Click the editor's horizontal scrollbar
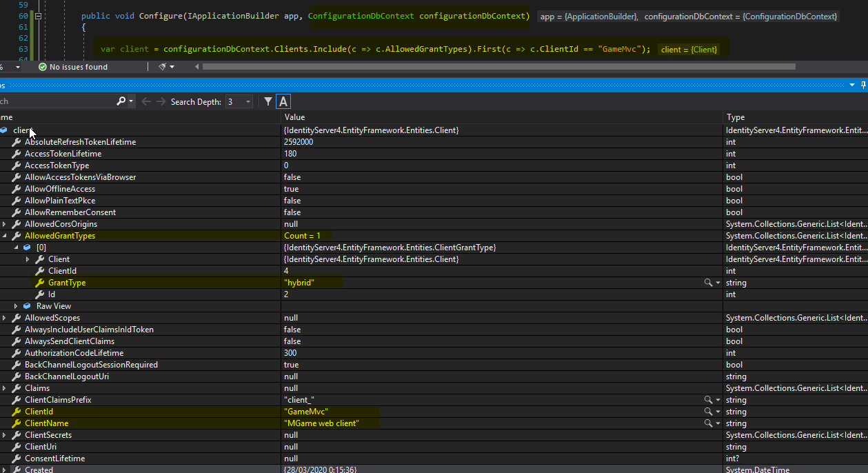 483,67
